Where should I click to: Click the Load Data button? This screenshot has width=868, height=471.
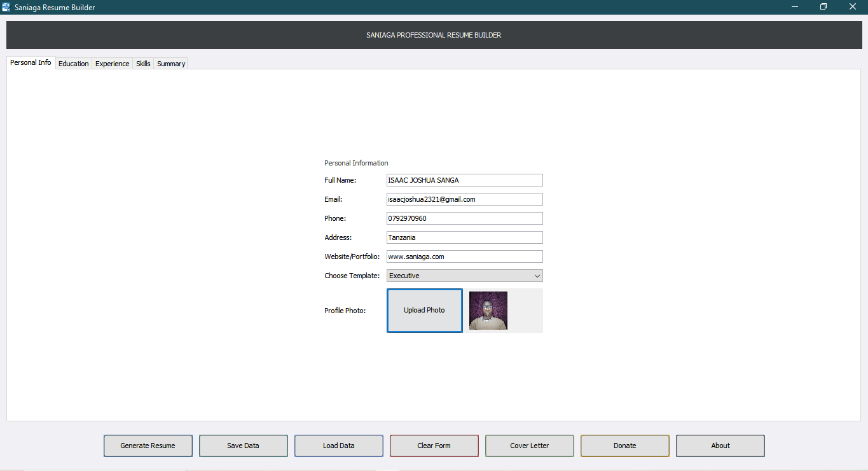tap(339, 446)
